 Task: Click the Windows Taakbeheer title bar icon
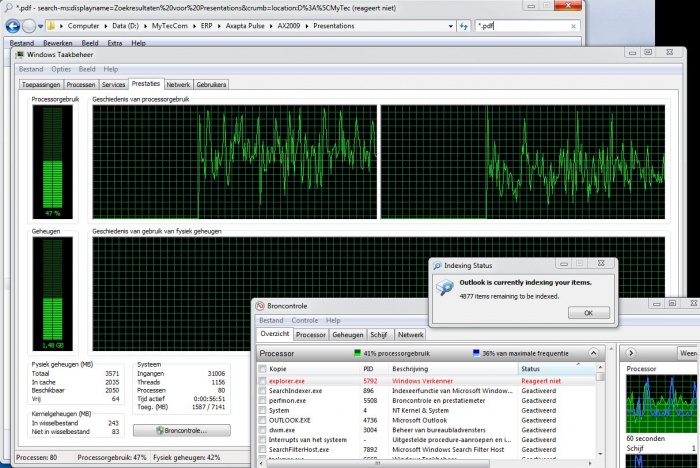(x=20, y=54)
